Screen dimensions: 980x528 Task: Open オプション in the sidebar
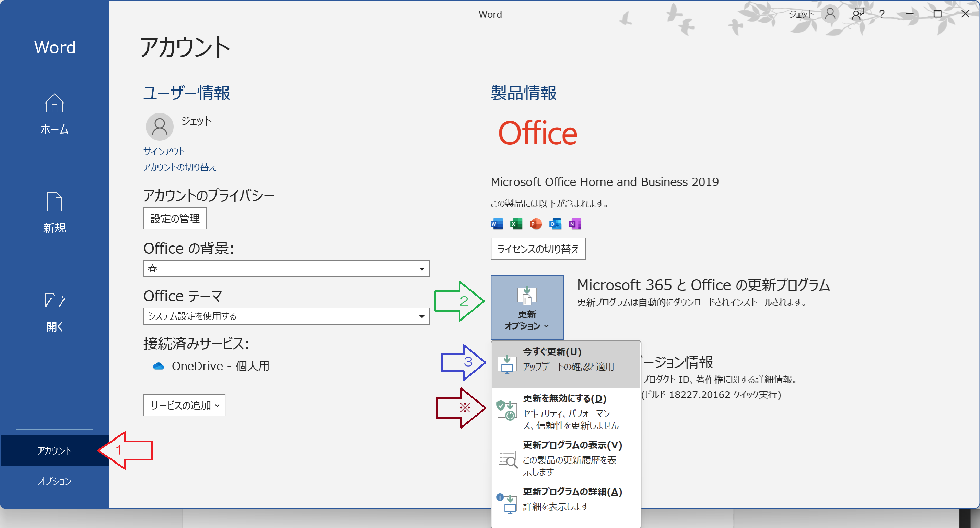[x=55, y=481]
